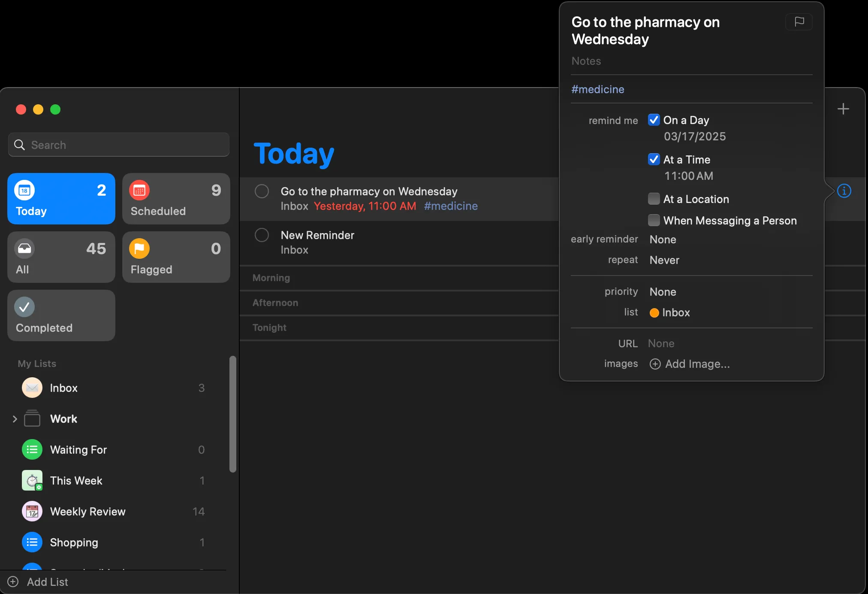The image size is (868, 594).
Task: Show the Completed reminders list
Action: click(x=61, y=315)
